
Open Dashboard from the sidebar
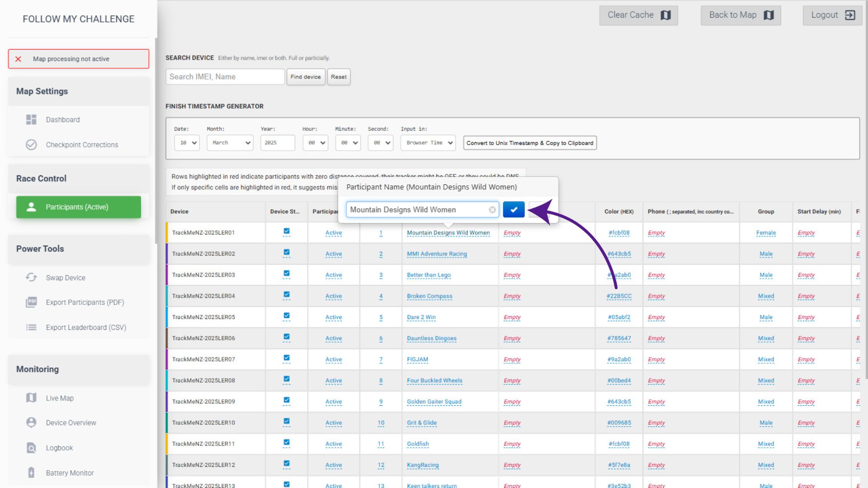[62, 120]
